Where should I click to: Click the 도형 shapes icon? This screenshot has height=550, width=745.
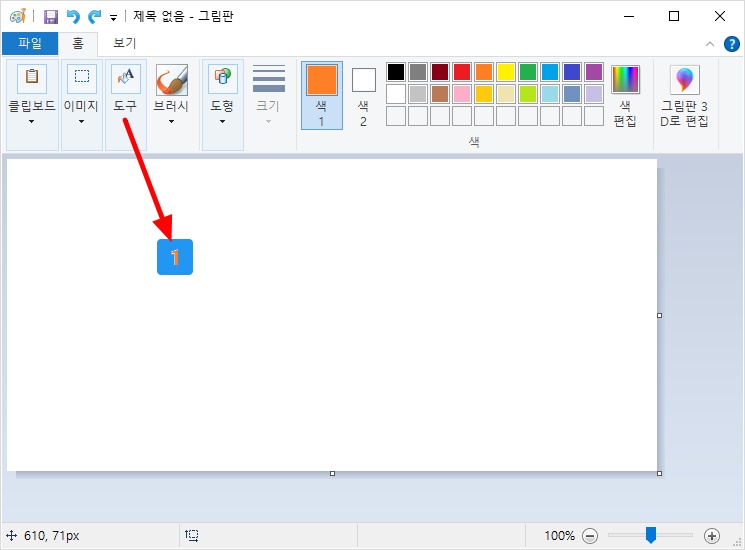point(223,78)
